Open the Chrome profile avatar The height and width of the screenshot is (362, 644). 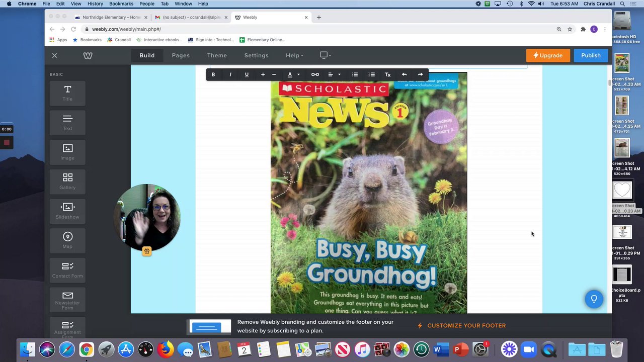click(x=594, y=29)
